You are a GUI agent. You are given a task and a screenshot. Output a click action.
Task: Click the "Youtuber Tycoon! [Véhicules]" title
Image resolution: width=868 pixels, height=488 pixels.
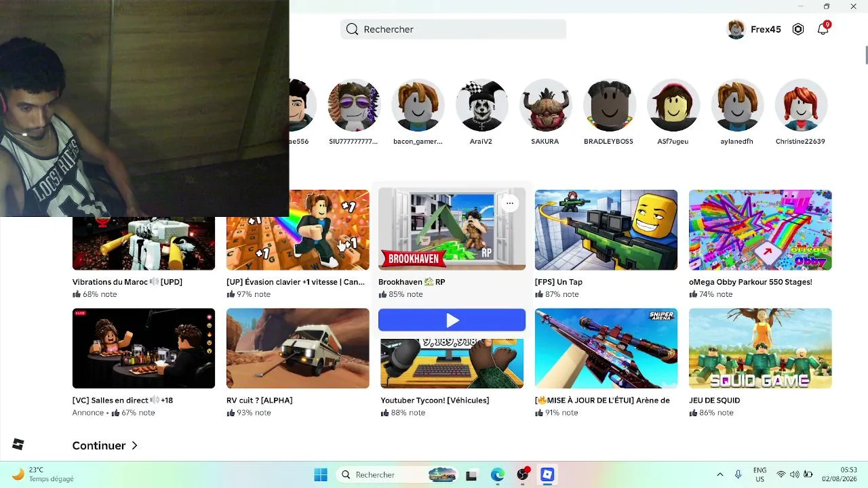click(435, 401)
